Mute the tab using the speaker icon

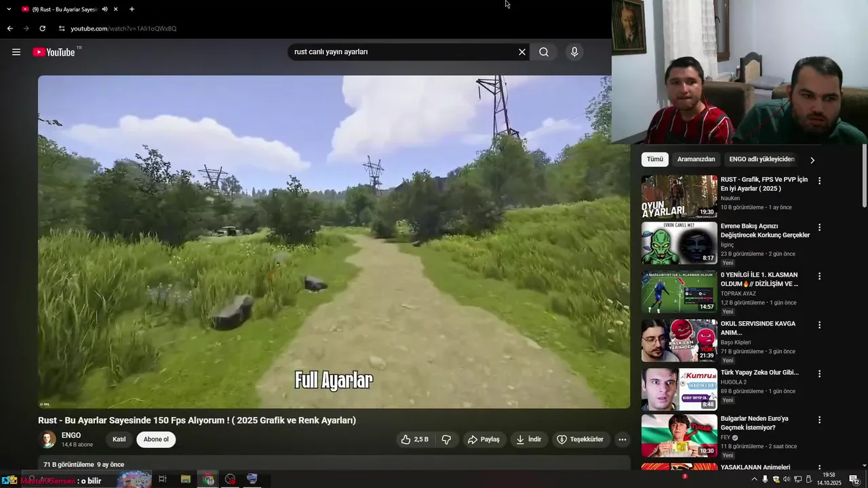[104, 9]
